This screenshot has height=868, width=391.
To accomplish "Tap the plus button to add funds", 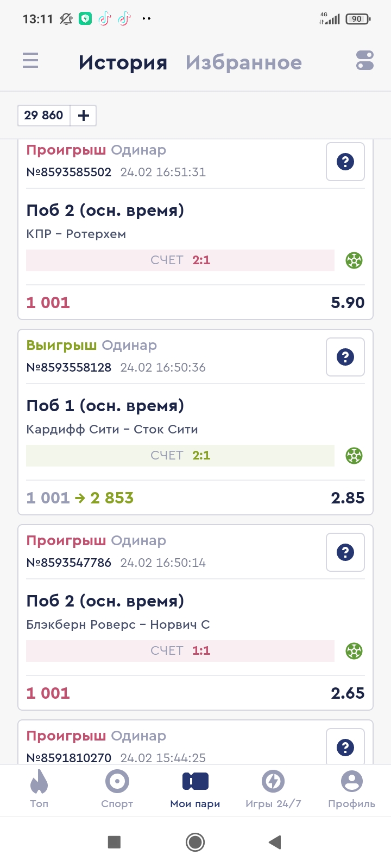I will click(84, 116).
